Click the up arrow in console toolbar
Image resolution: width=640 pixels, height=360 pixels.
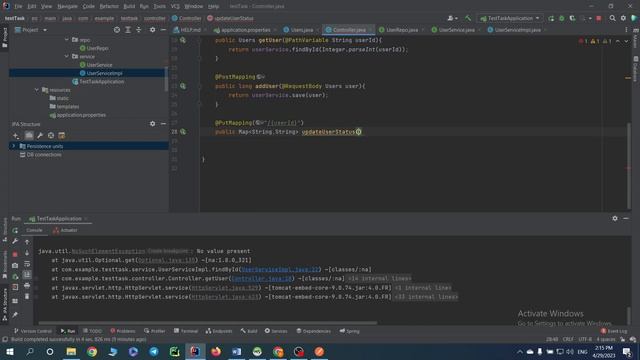pos(27,242)
